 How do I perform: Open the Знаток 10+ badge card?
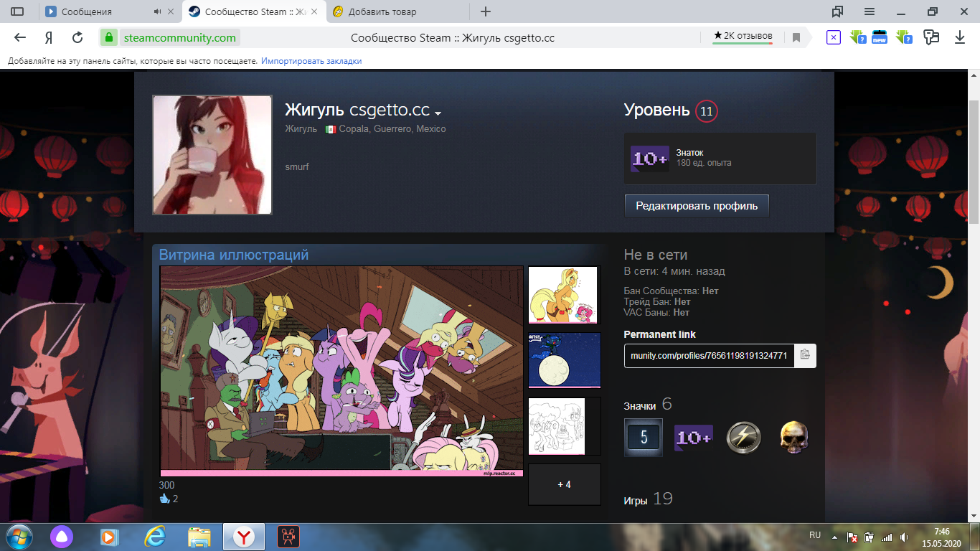pos(720,158)
